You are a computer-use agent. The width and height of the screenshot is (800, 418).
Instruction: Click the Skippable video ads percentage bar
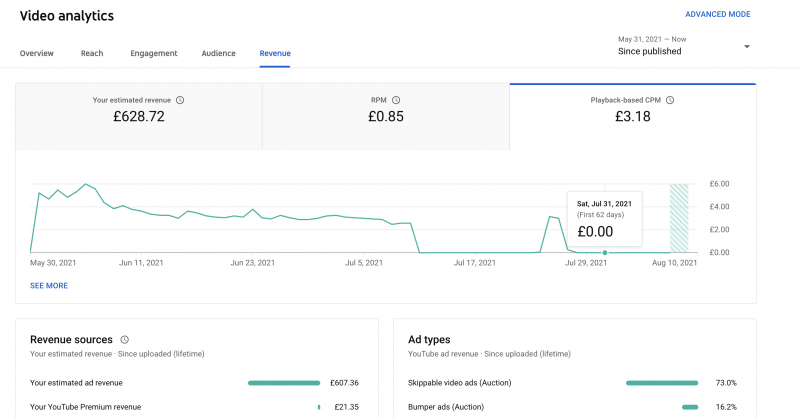click(x=661, y=382)
